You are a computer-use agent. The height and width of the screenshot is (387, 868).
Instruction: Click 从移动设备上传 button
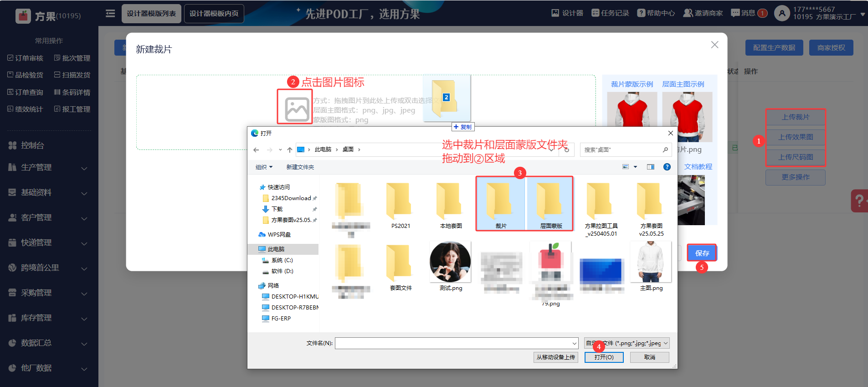(556, 357)
